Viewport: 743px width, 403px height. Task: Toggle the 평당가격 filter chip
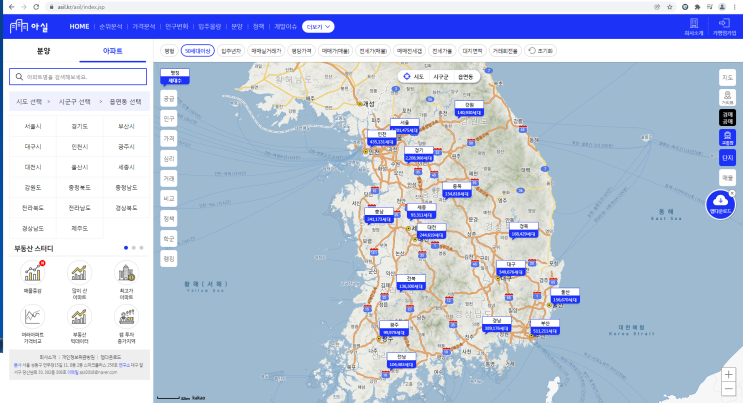(301, 51)
